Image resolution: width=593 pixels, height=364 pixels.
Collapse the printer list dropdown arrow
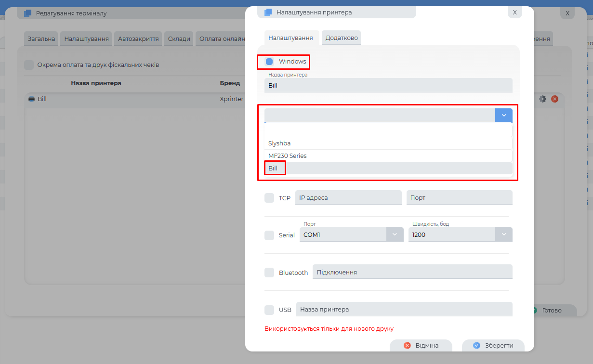pos(503,116)
